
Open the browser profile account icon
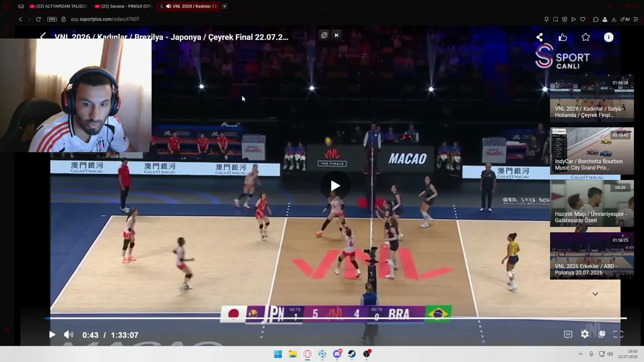605,19
